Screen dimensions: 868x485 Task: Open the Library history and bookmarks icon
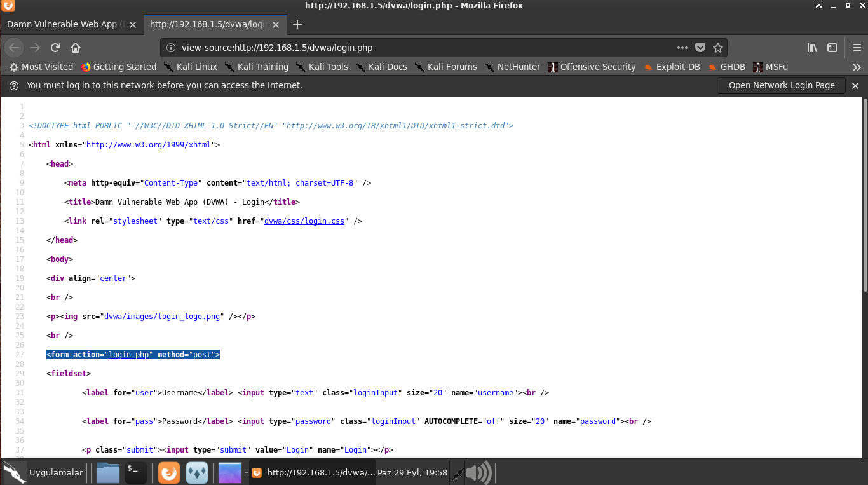point(812,48)
